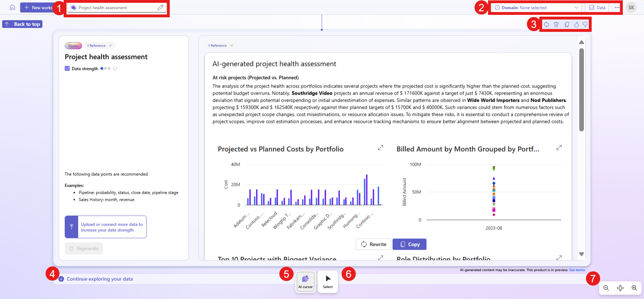Switch to the Select tool

328,282
